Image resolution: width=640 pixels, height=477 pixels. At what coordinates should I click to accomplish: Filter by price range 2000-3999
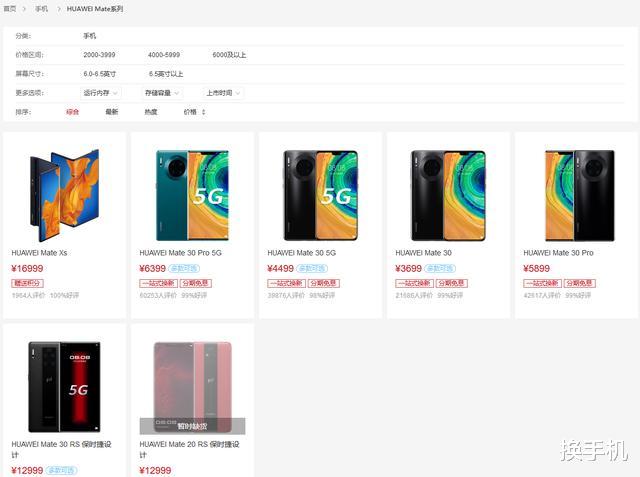click(99, 55)
